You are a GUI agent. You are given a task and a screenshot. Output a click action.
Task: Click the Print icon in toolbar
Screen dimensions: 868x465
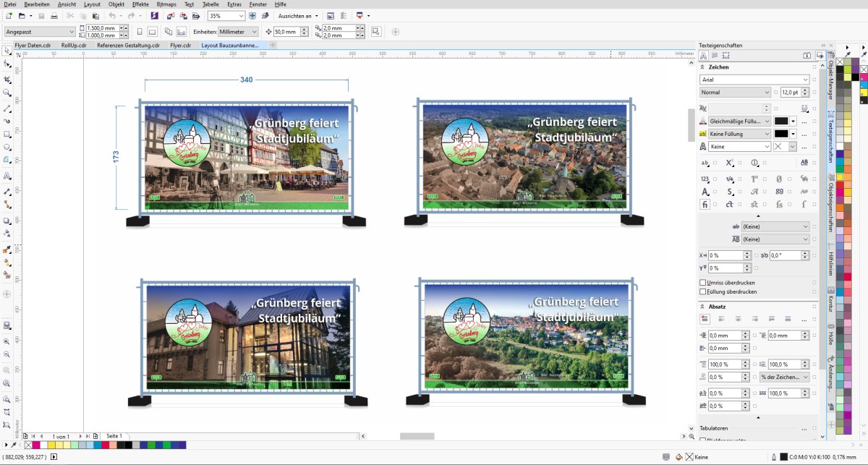pyautogui.click(x=54, y=15)
